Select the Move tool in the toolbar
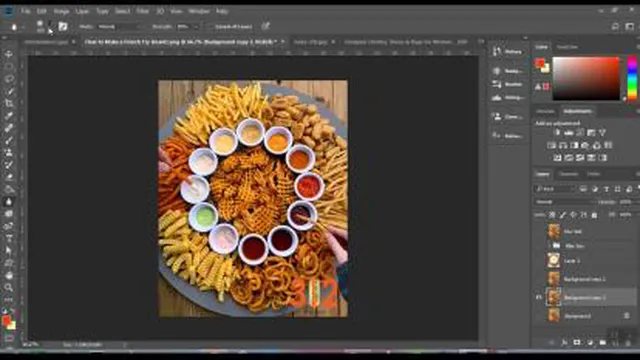This screenshot has width=640, height=360. pos(9,54)
